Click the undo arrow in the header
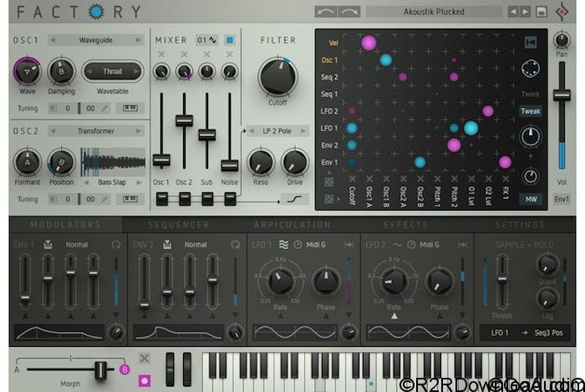Screen dimensions: 585x392 326,12
